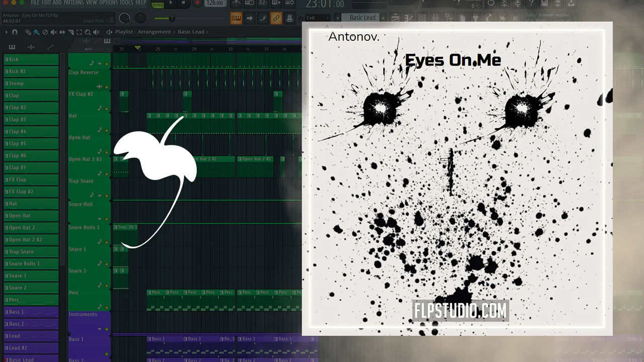Open the PATTERNS menu
The width and height of the screenshot is (644, 362).
tap(74, 3)
